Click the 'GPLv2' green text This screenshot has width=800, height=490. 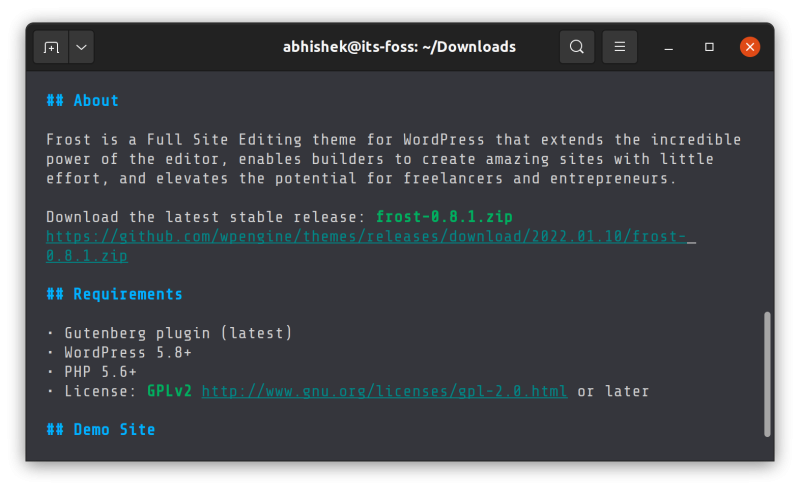click(x=169, y=391)
